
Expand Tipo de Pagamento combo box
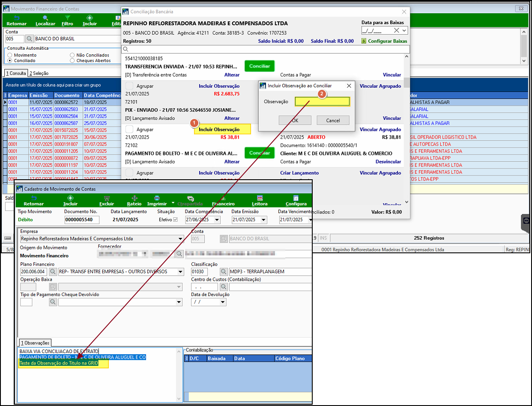point(179,302)
